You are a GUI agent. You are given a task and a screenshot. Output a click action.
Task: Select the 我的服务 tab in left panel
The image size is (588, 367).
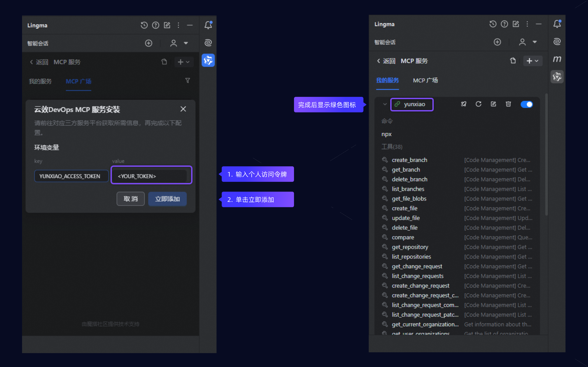(40, 81)
